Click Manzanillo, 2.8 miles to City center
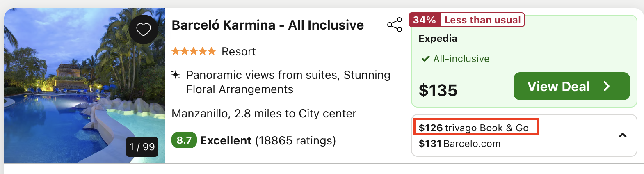This screenshot has width=644, height=174. pyautogui.click(x=264, y=113)
